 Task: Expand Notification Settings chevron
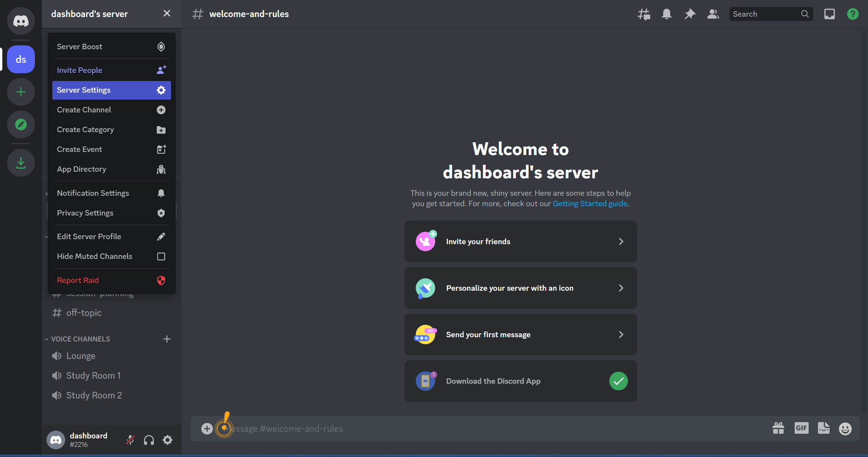pos(47,193)
